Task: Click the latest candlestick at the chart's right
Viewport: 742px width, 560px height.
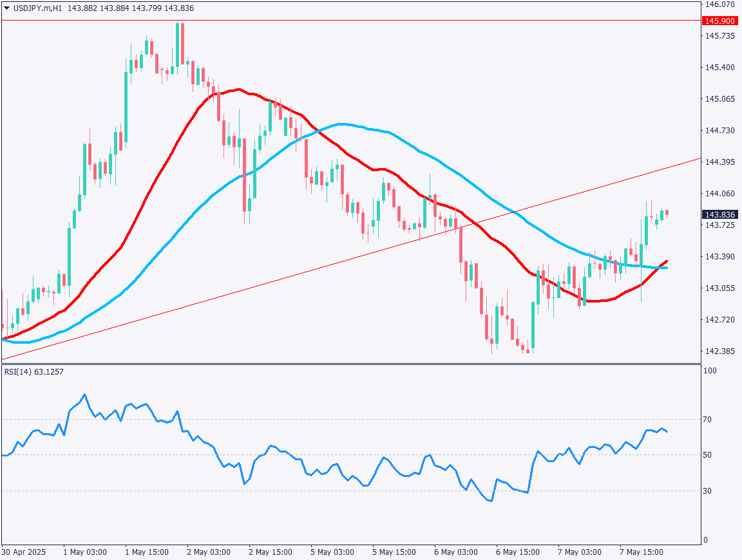Action: click(x=667, y=212)
